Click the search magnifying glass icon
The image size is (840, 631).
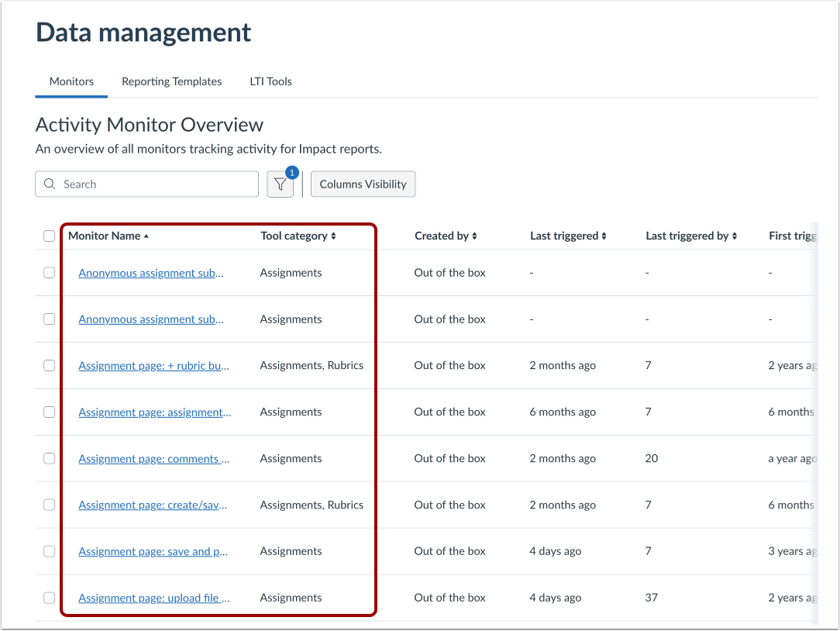pyautogui.click(x=49, y=184)
